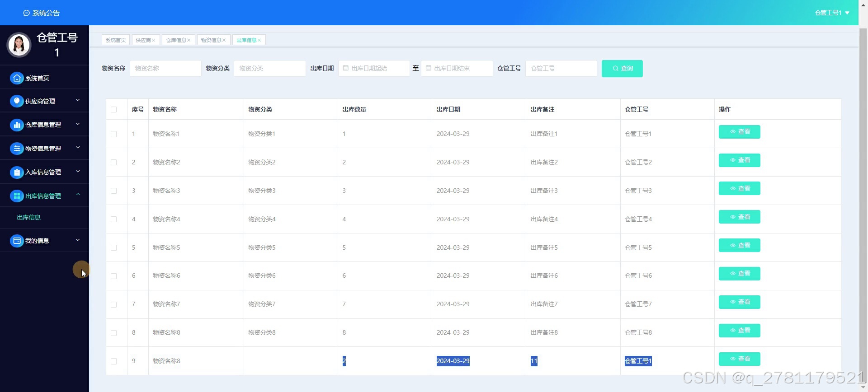Focus the 物资分类 search input

270,68
